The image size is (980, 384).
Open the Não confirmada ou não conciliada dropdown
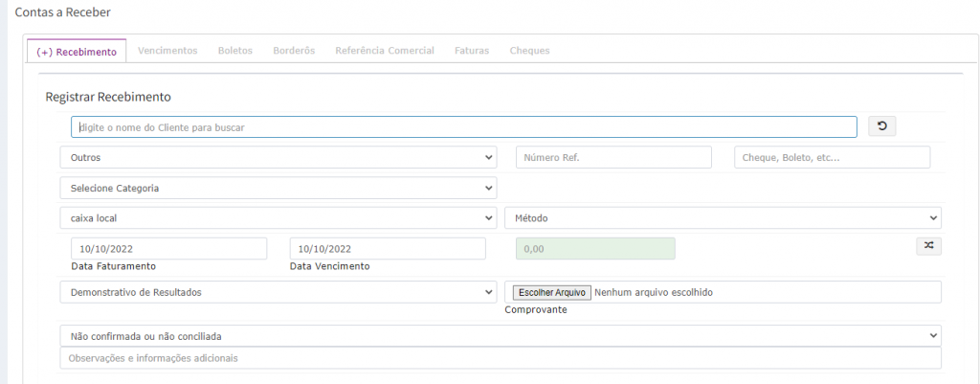[500, 336]
